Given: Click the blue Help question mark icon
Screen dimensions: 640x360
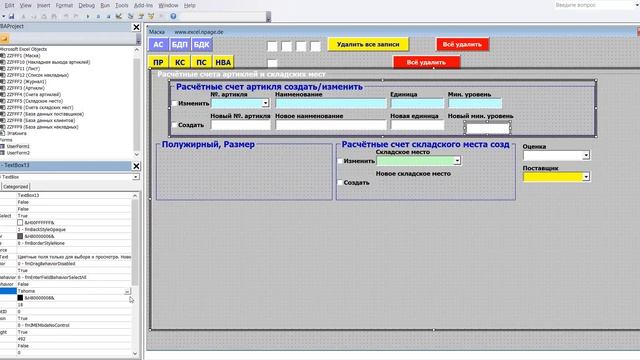Looking at the screenshot, I should point(173,16).
